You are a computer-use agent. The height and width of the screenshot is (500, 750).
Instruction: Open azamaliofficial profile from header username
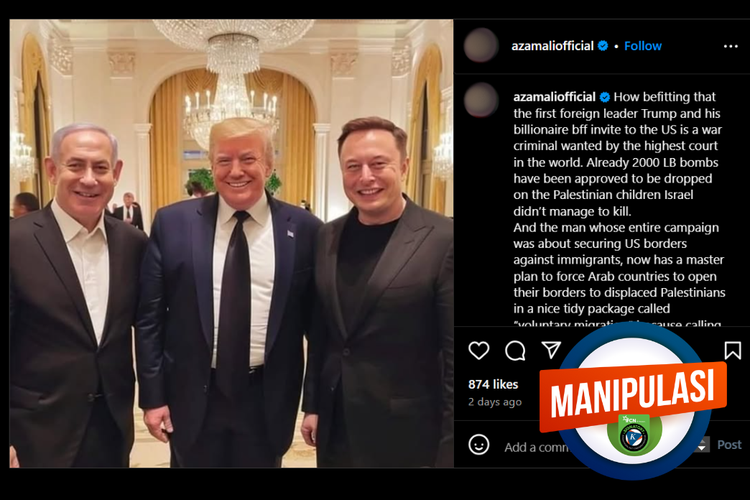pos(552,46)
